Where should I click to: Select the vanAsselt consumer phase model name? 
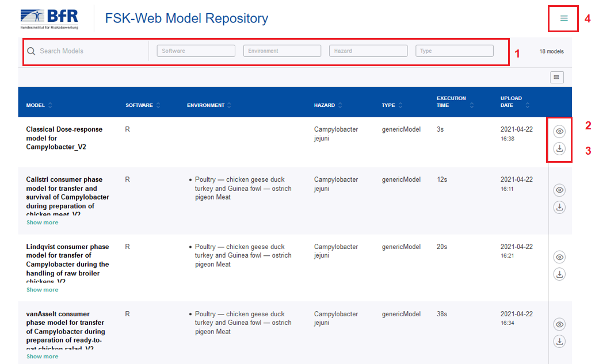tap(66, 331)
